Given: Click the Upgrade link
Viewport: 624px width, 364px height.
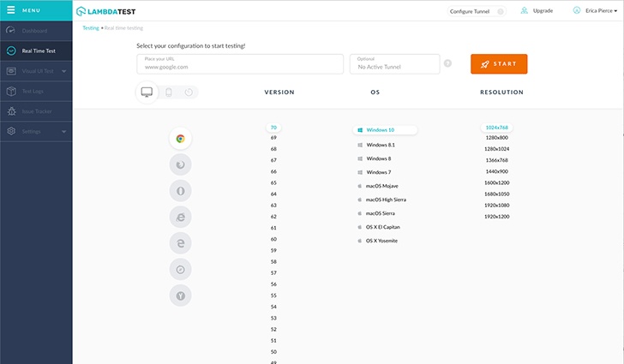Looking at the screenshot, I should [x=542, y=11].
